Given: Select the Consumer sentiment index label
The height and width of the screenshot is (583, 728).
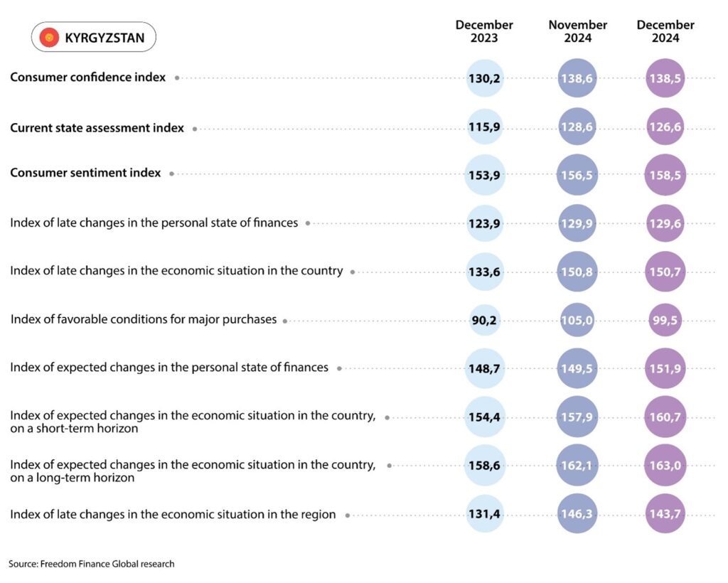Looking at the screenshot, I should [85, 173].
